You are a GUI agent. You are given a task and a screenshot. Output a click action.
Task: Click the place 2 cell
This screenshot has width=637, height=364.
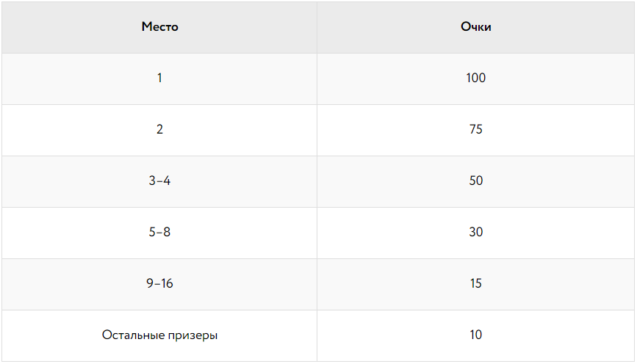tap(159, 129)
